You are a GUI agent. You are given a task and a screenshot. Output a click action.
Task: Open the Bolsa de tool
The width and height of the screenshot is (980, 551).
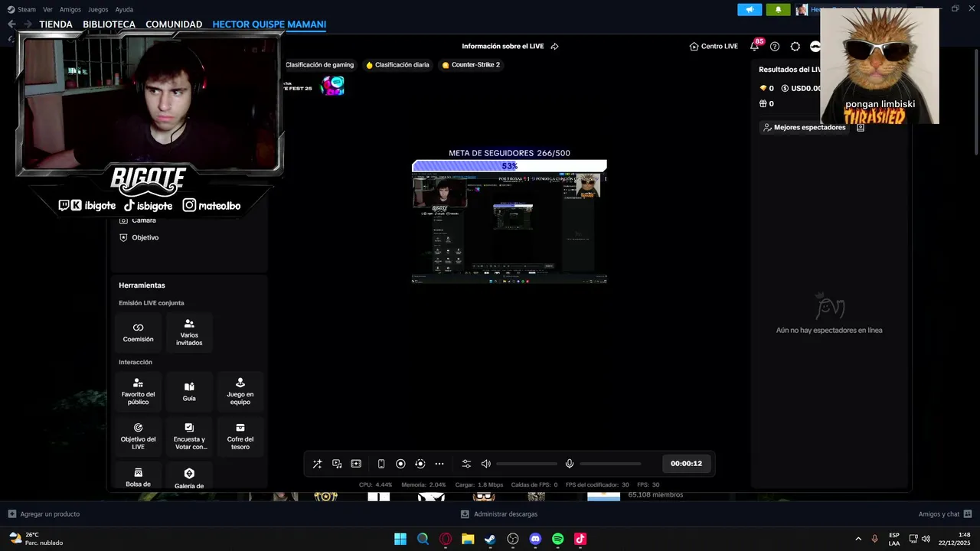(139, 476)
